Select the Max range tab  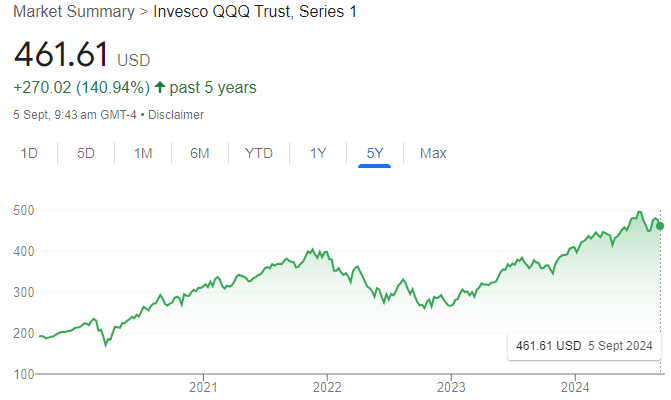coord(433,153)
